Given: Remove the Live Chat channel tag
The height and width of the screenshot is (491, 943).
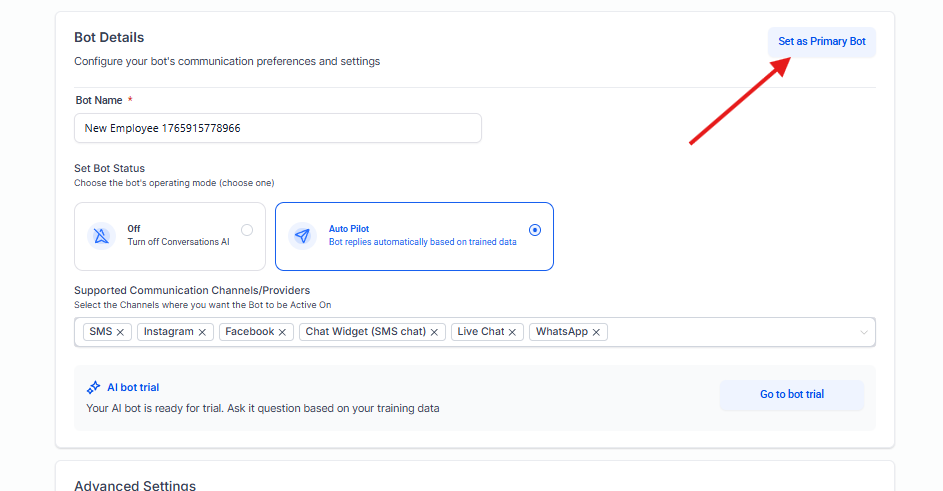Looking at the screenshot, I should coord(513,332).
